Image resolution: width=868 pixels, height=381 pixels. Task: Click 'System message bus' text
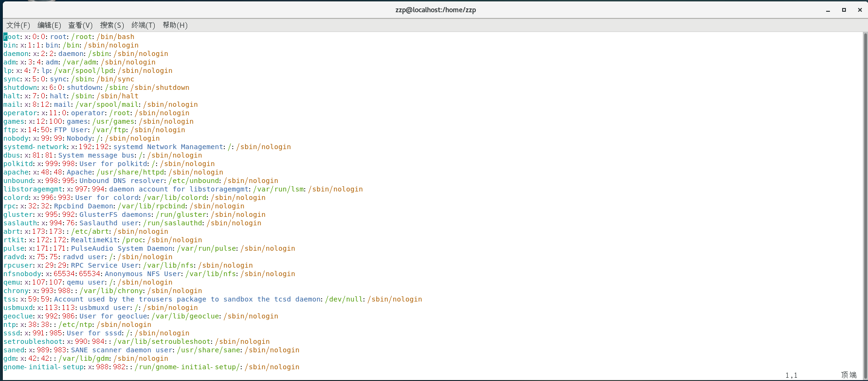pyautogui.click(x=96, y=155)
